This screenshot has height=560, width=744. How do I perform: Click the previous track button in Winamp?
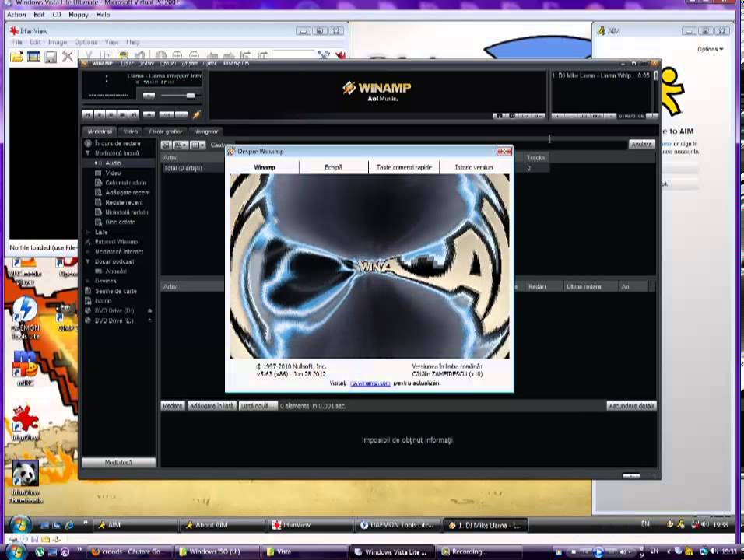88,114
